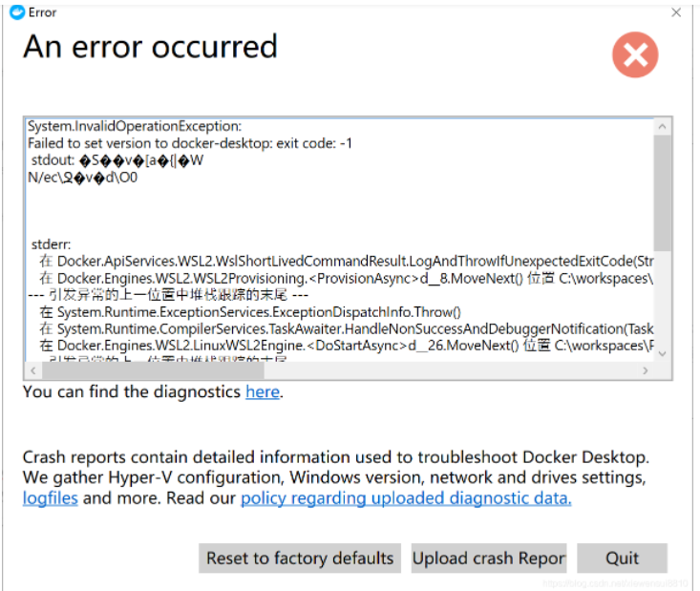Viewport: 700px width, 591px height.
Task: Click the LinuxWSL2Engine DoStartAsync stack line
Action: pos(347,346)
